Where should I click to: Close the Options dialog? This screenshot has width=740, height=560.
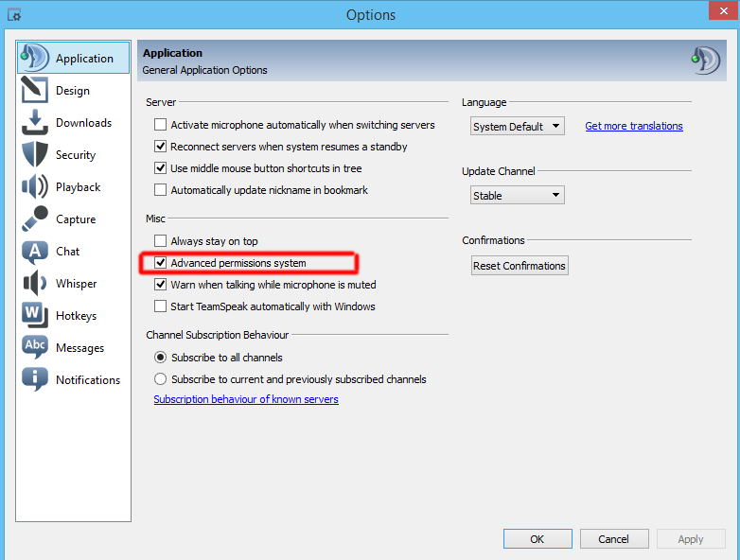[x=724, y=10]
